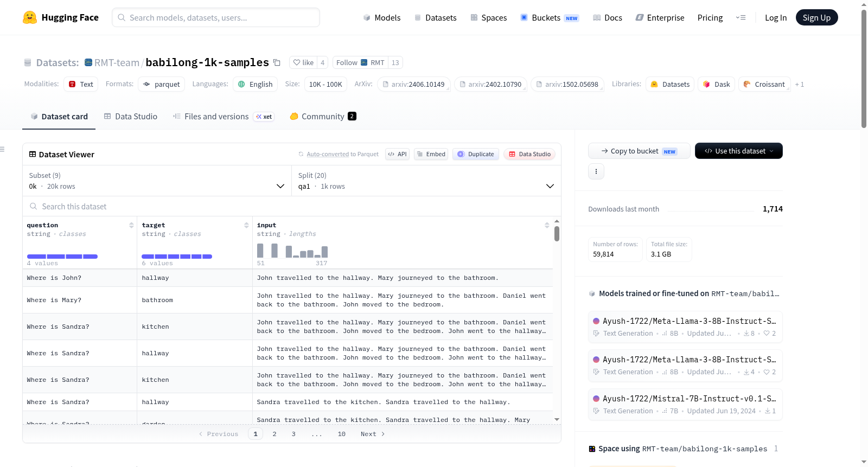Switch to Files and versions tab
Viewport: 868px width, 467px height.
(224, 116)
